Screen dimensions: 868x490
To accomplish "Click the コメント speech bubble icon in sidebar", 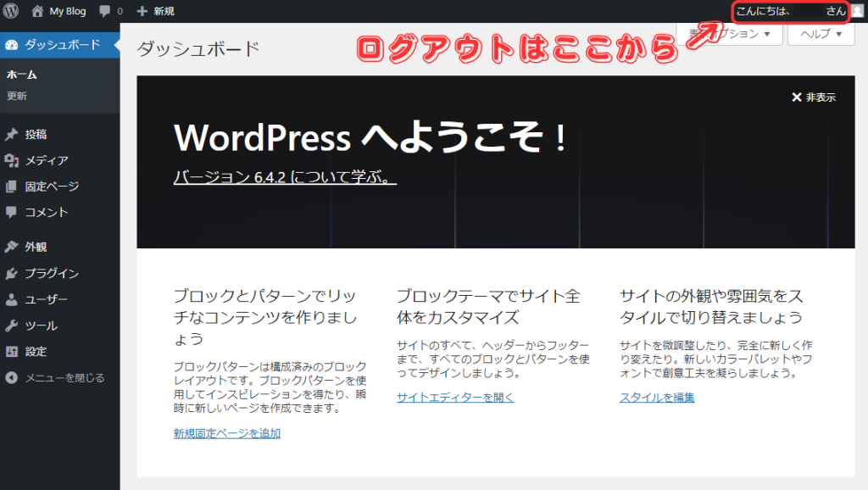I will pos(12,212).
